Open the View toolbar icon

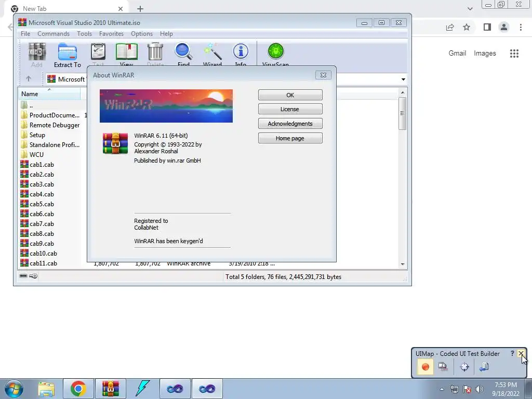[x=127, y=54]
